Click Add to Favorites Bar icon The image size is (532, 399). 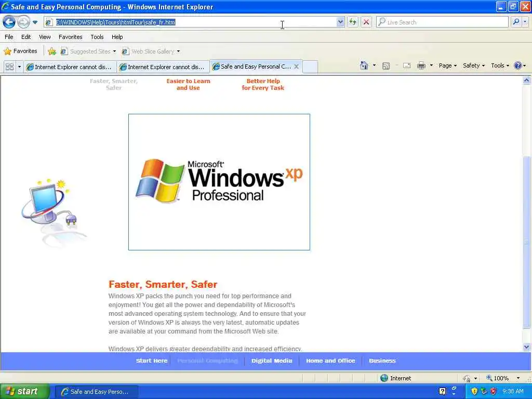[52, 51]
